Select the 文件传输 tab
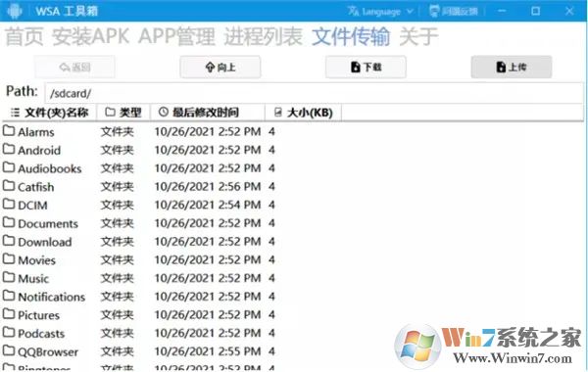Viewport: 588px width, 372px height. (x=351, y=37)
